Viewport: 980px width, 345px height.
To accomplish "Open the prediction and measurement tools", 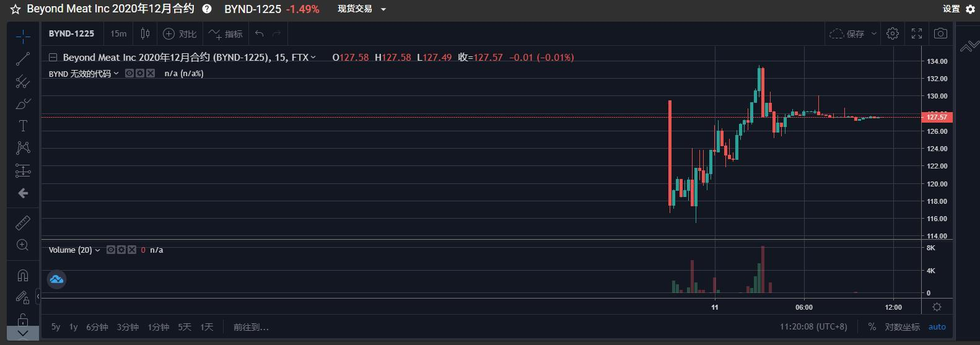I will coord(23,171).
